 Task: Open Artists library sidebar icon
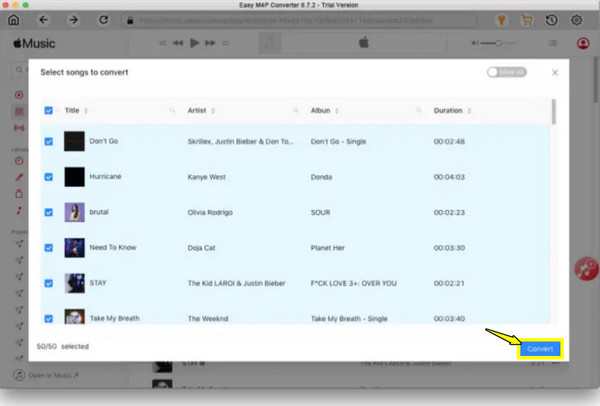tap(19, 177)
